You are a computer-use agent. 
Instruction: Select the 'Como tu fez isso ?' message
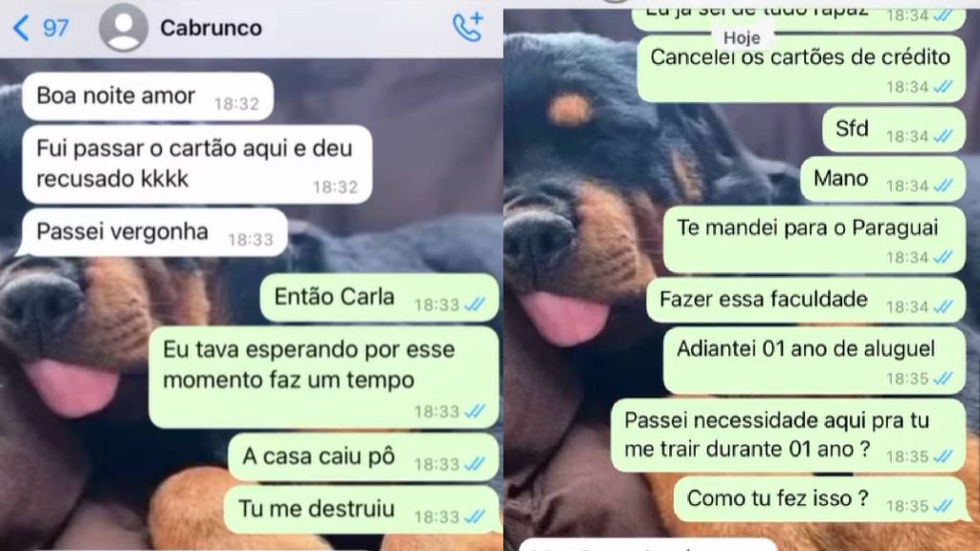(819, 499)
